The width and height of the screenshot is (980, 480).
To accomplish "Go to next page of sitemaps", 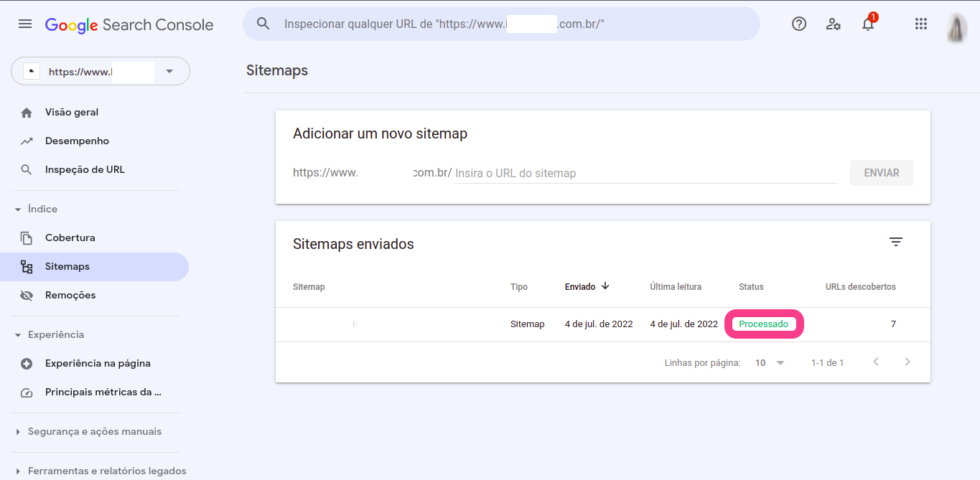I will [907, 362].
